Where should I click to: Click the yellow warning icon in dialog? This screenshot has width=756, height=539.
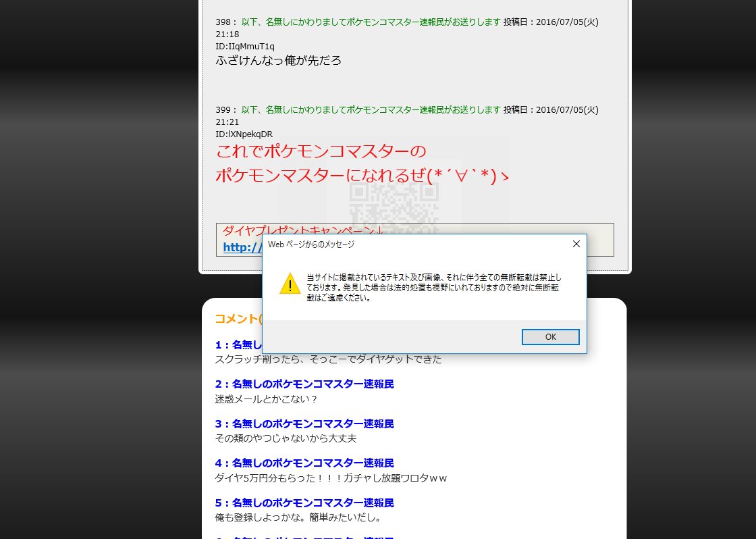click(290, 284)
